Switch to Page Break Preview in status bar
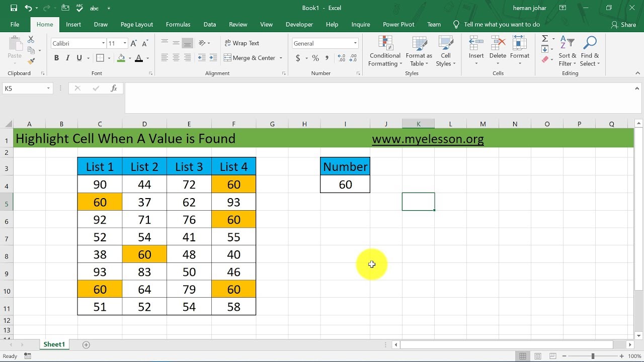The width and height of the screenshot is (644, 362). click(552, 356)
